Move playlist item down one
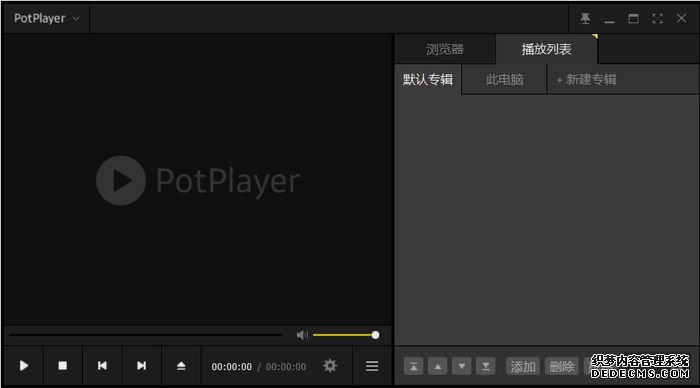 coord(462,367)
